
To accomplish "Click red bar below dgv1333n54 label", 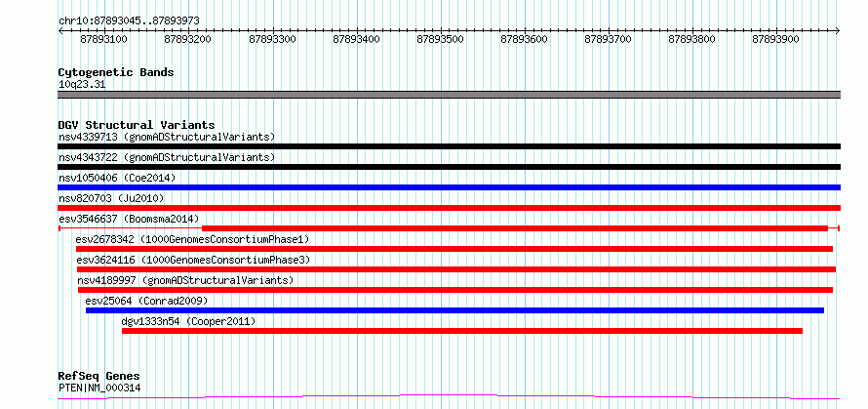I will [x=461, y=331].
